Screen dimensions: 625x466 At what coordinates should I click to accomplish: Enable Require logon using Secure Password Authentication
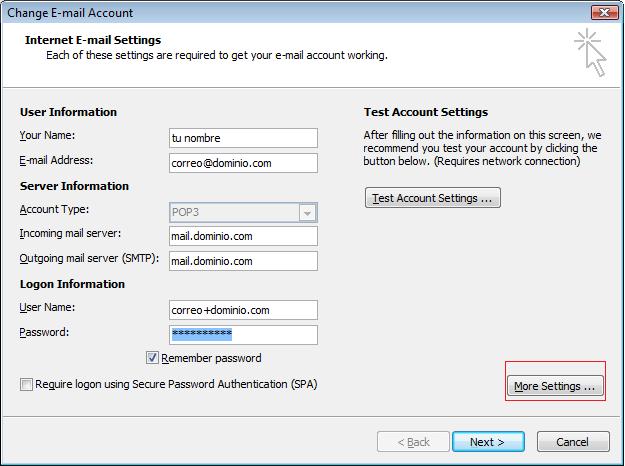point(26,384)
